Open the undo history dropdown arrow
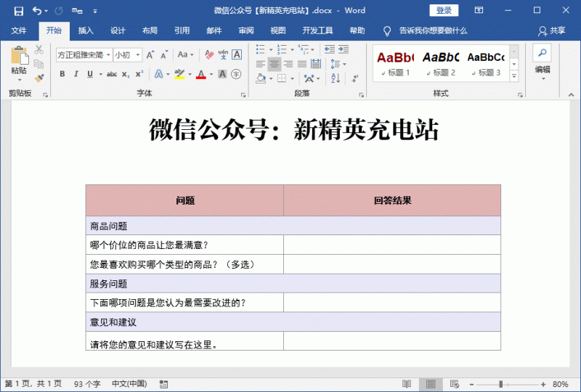This screenshot has height=392, width=581. [46, 11]
